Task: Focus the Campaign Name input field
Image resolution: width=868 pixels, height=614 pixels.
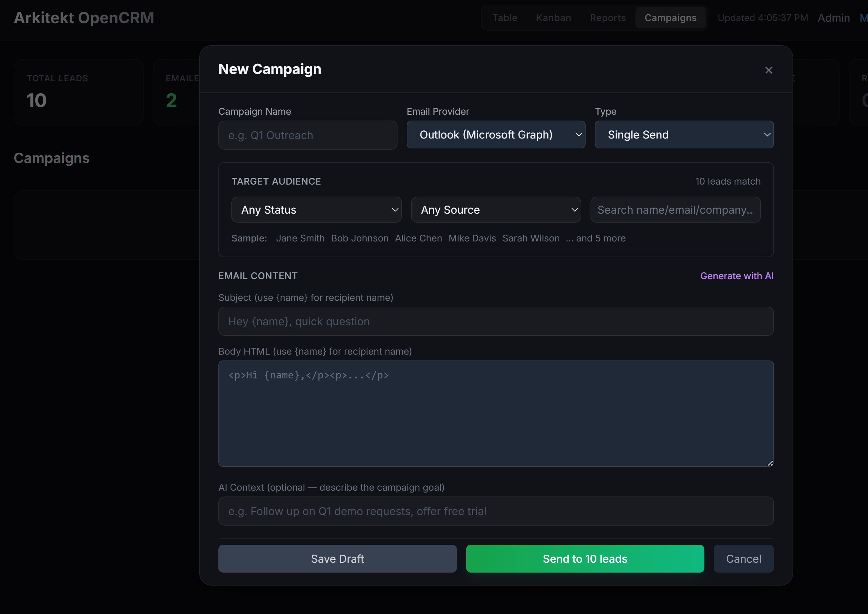Action: (x=307, y=135)
